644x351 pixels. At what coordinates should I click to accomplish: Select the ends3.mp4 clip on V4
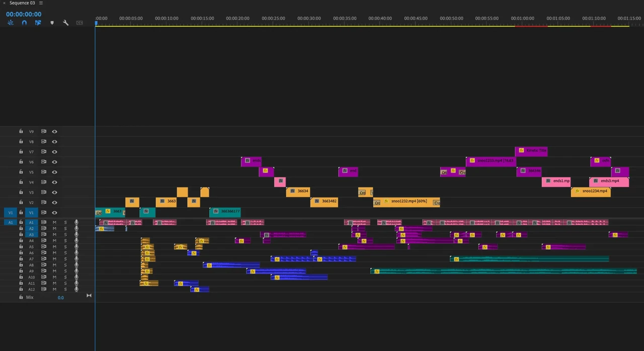609,182
